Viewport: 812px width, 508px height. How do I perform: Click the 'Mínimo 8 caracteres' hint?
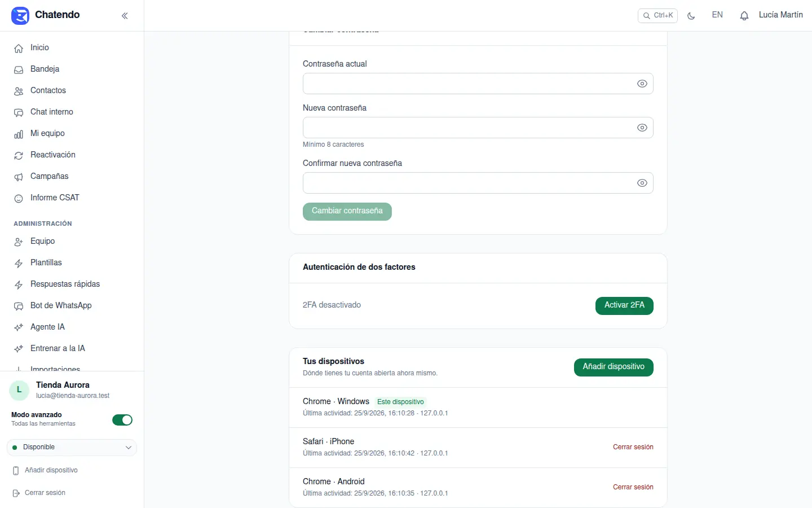click(333, 144)
